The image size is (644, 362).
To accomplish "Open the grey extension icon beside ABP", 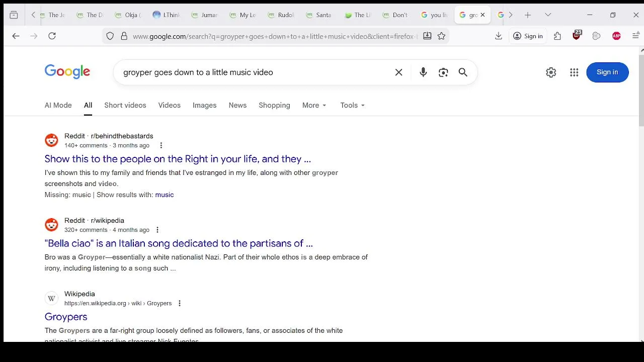I will 596,36.
